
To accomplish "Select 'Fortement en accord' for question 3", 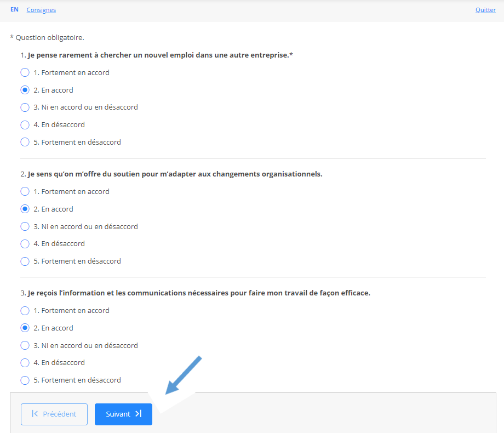I will point(25,311).
